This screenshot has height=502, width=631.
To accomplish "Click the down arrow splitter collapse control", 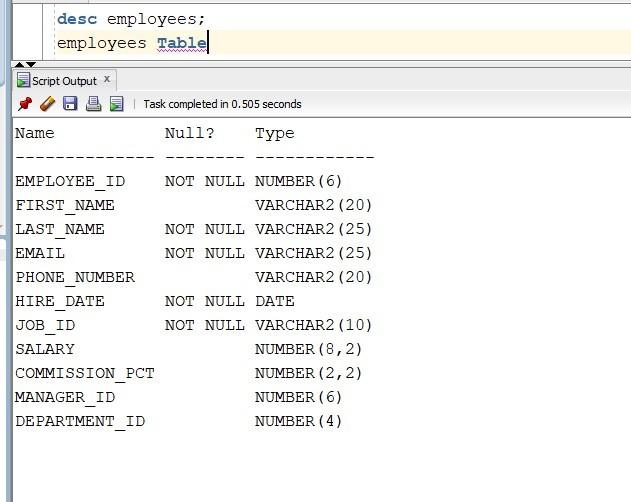I will 31,64.
